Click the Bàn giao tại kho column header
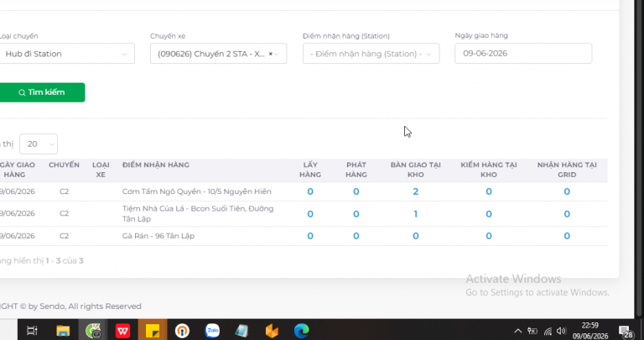This screenshot has width=644, height=340. 416,170
